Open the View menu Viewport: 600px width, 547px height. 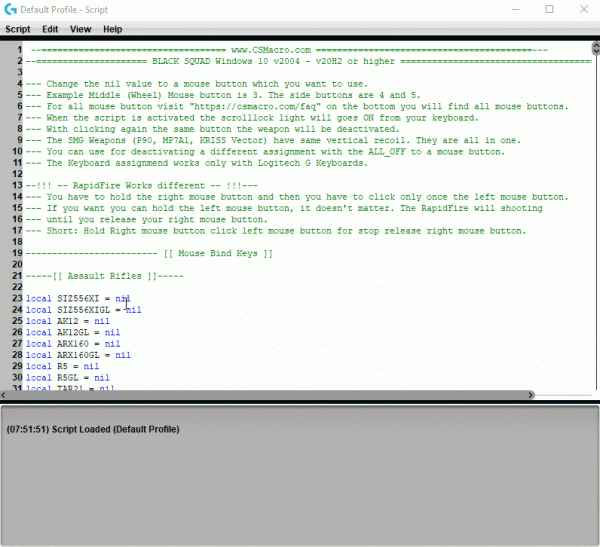80,29
